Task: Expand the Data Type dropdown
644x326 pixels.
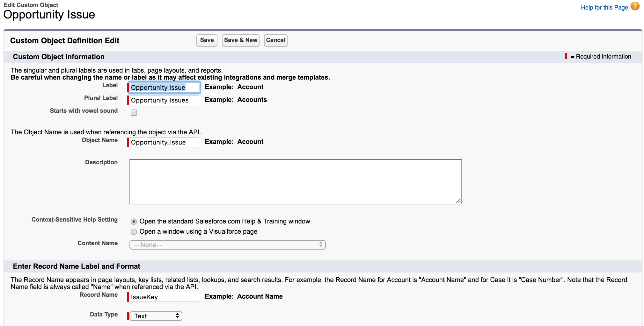Action: [156, 316]
